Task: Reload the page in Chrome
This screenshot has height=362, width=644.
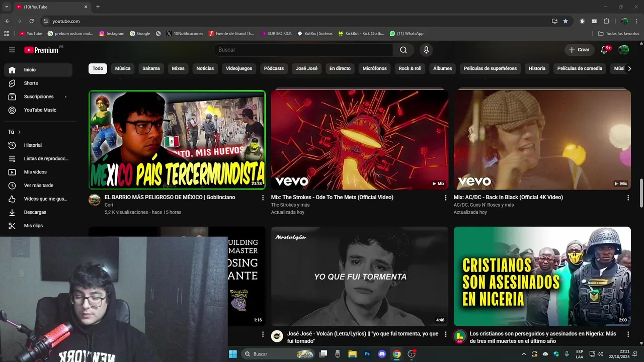Action: (31, 21)
